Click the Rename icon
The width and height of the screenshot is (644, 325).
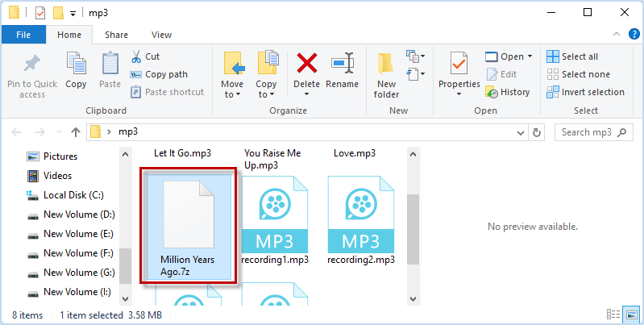[343, 63]
